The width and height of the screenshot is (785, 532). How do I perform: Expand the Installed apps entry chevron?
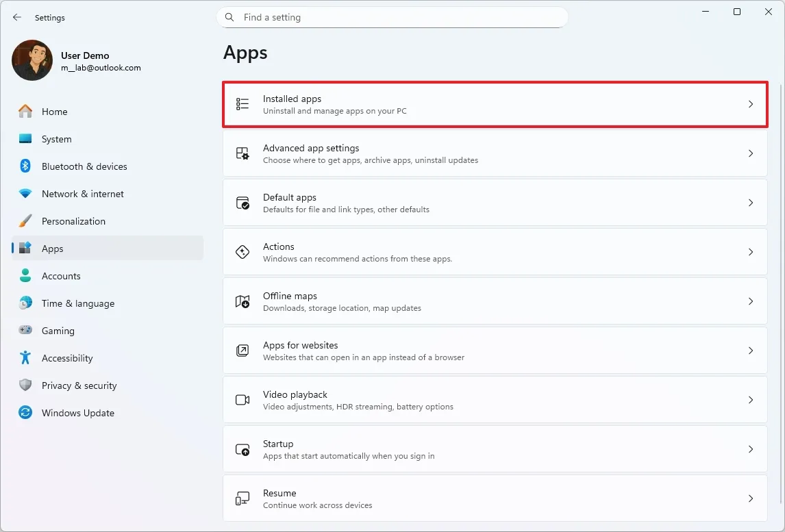point(751,103)
